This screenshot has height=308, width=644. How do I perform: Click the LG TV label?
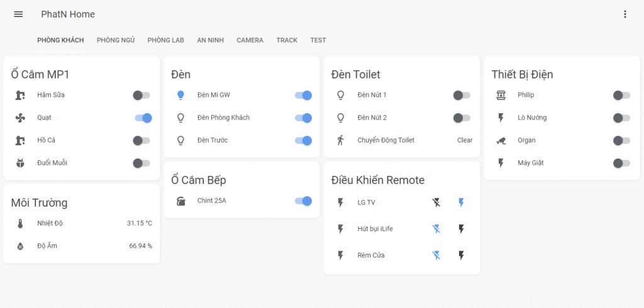pos(367,202)
